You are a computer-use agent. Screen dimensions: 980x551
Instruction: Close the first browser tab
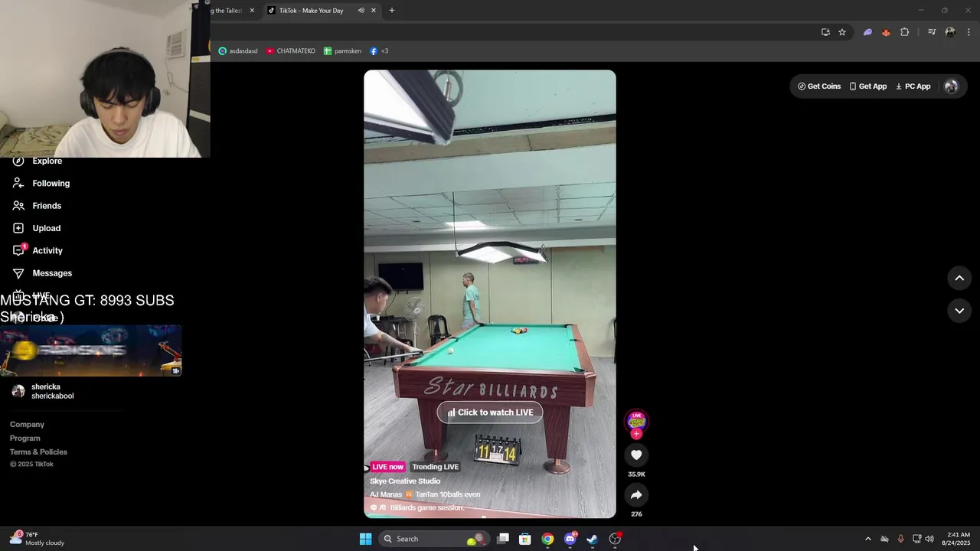[252, 11]
